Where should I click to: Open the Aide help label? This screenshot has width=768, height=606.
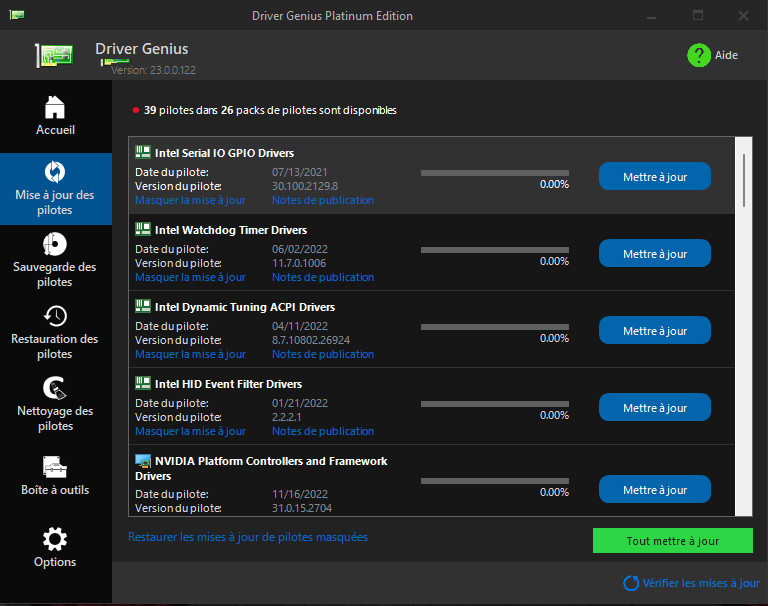point(726,55)
